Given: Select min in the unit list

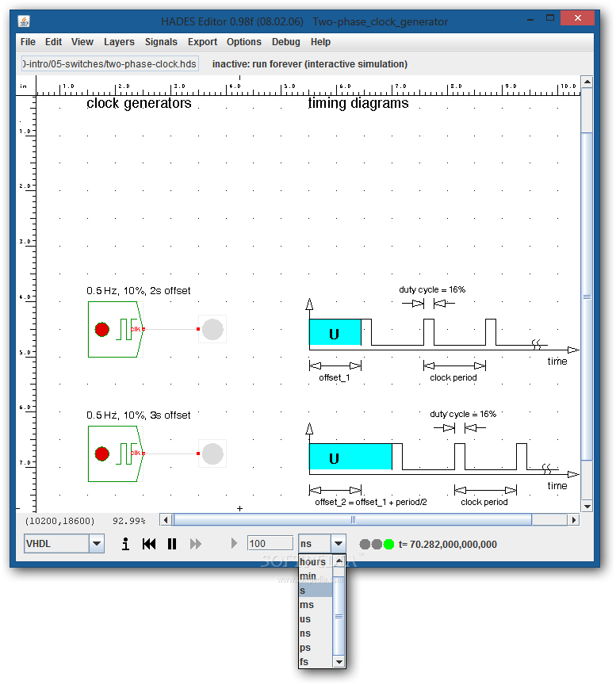Looking at the screenshot, I should 316,576.
